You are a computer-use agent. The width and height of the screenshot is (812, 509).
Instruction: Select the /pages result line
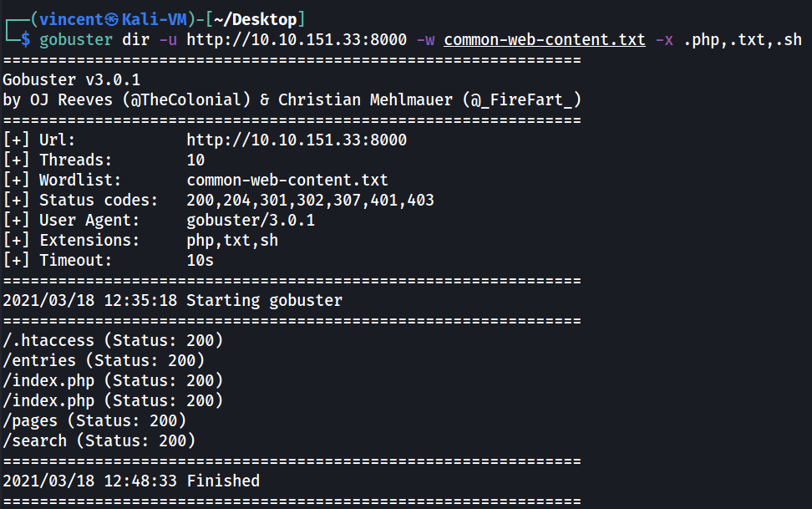94,420
